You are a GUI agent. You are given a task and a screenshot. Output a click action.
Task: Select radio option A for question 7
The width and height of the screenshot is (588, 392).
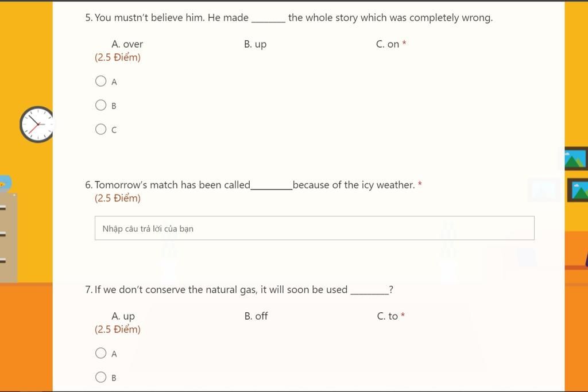coord(101,353)
